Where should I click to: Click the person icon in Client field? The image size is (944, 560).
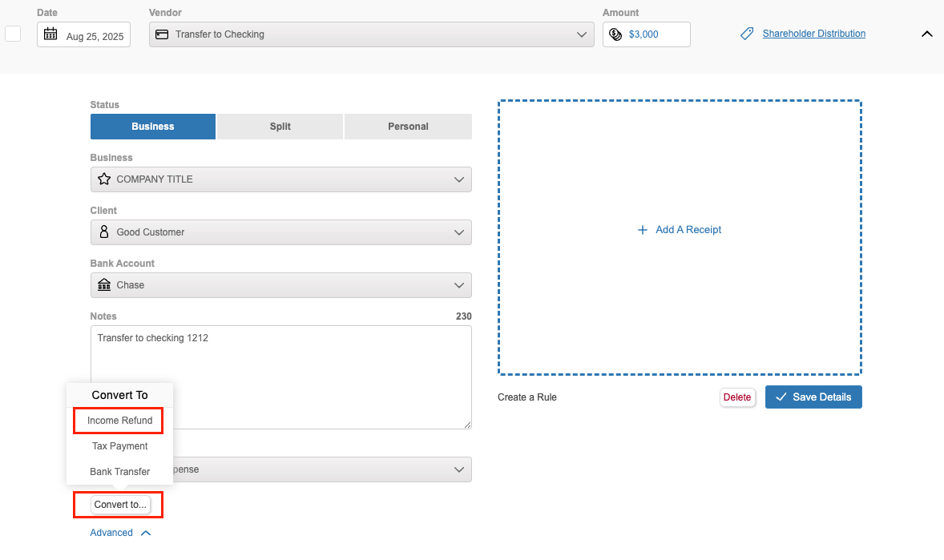(x=103, y=232)
